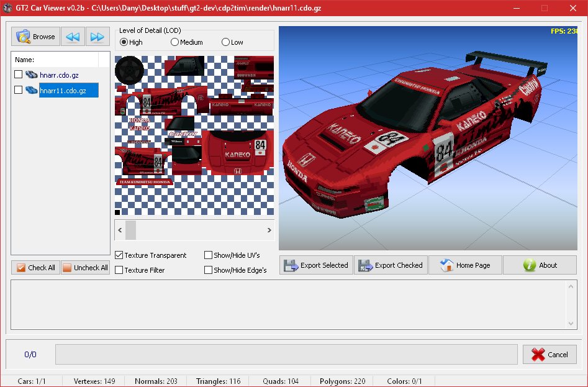Enable the Texture Filter checkbox
The image size is (588, 387).
pyautogui.click(x=119, y=270)
